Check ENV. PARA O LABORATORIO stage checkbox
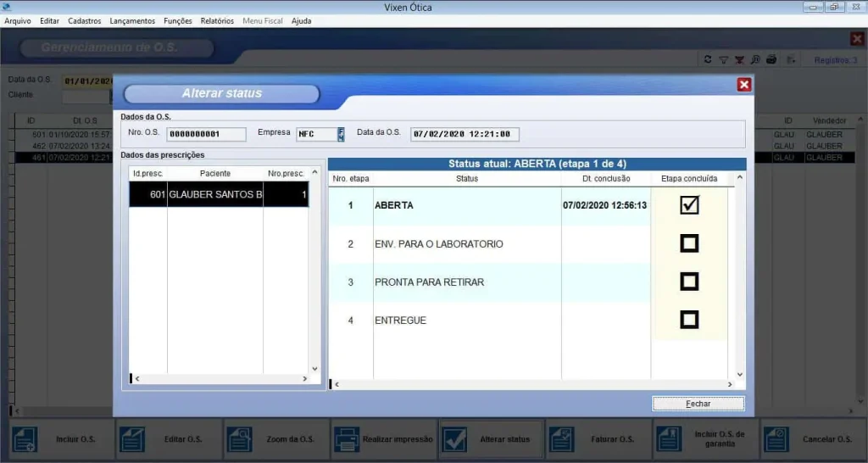 pyautogui.click(x=689, y=244)
